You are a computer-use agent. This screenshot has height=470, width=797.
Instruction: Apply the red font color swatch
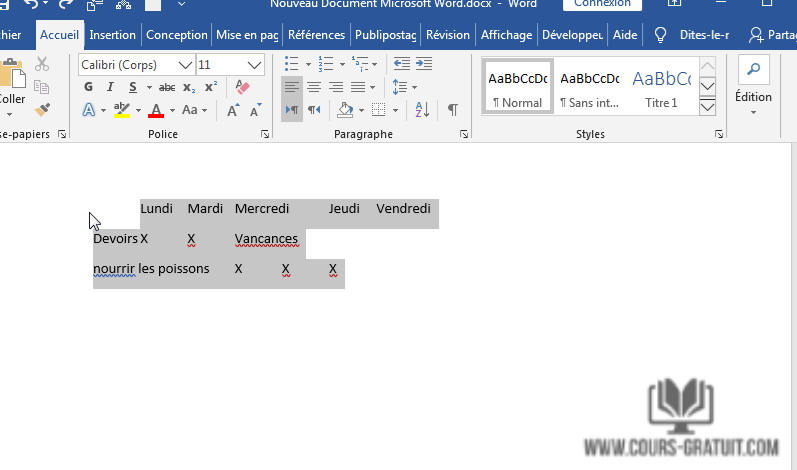coord(156,109)
